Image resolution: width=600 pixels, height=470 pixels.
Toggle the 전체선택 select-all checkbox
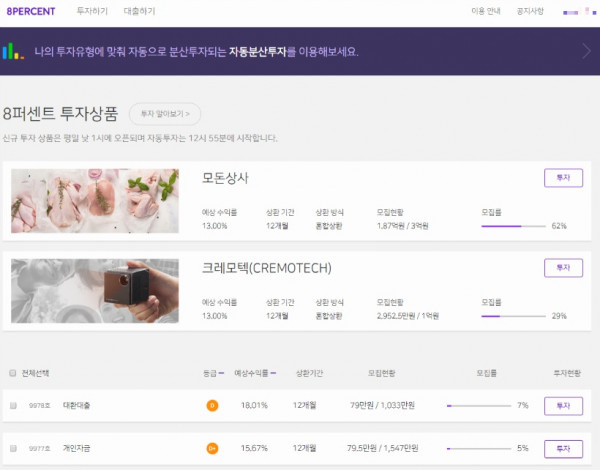[13, 373]
